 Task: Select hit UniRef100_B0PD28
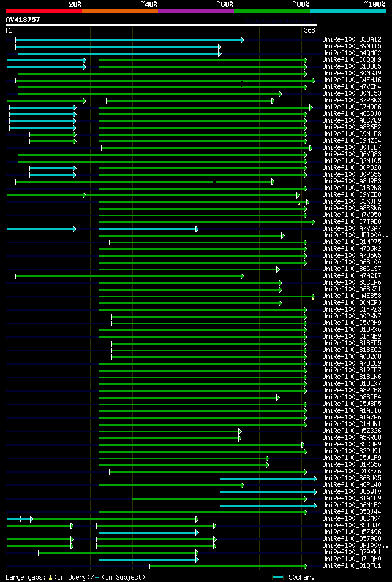point(352,168)
